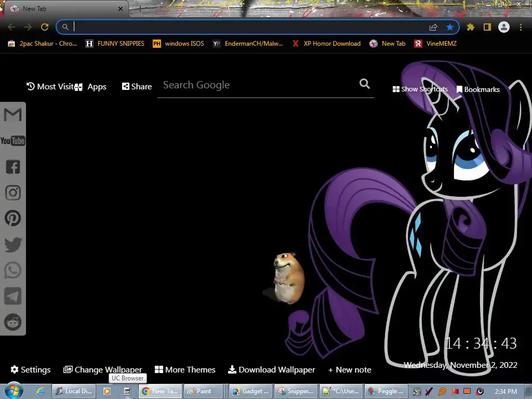Open WhatsApp icon in sidebar
Screen dimensions: 532x399
pyautogui.click(x=13, y=270)
